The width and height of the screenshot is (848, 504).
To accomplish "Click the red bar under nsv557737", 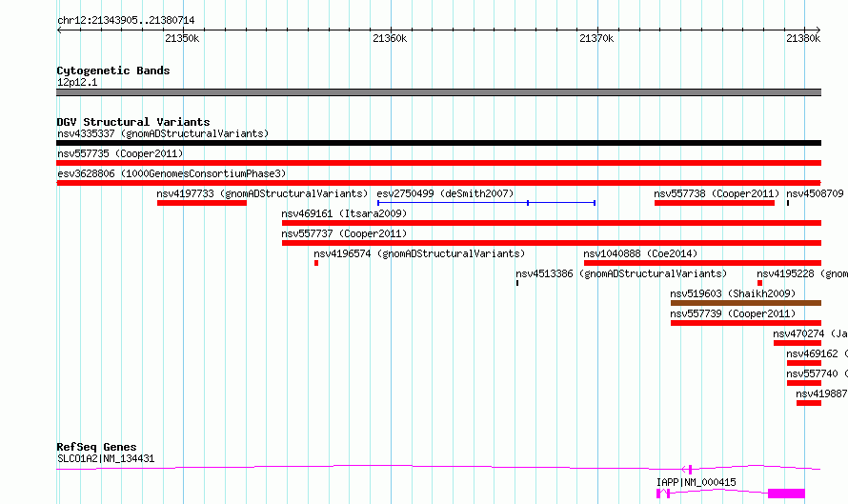I will 552,243.
